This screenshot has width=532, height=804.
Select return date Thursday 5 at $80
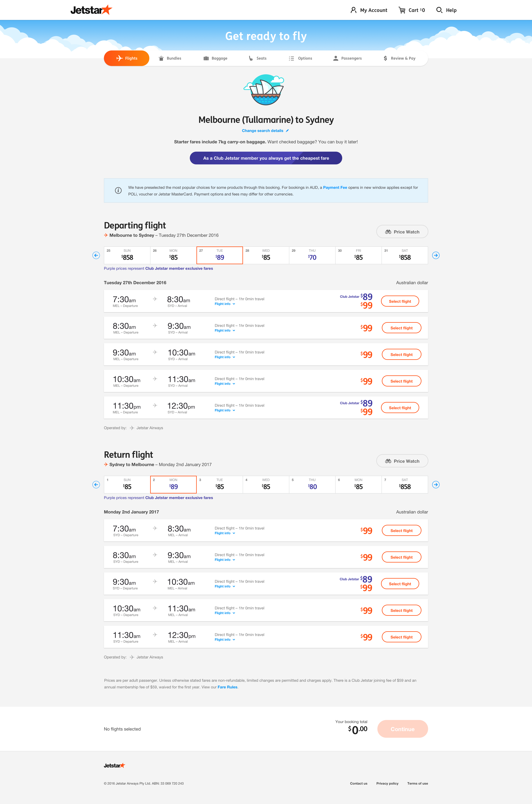pyautogui.click(x=312, y=485)
